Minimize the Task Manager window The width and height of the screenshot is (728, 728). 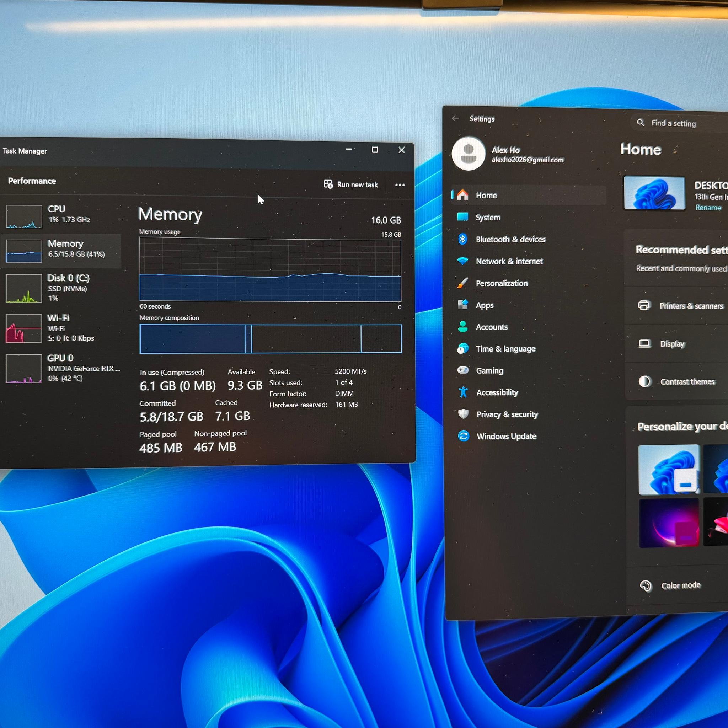click(349, 149)
